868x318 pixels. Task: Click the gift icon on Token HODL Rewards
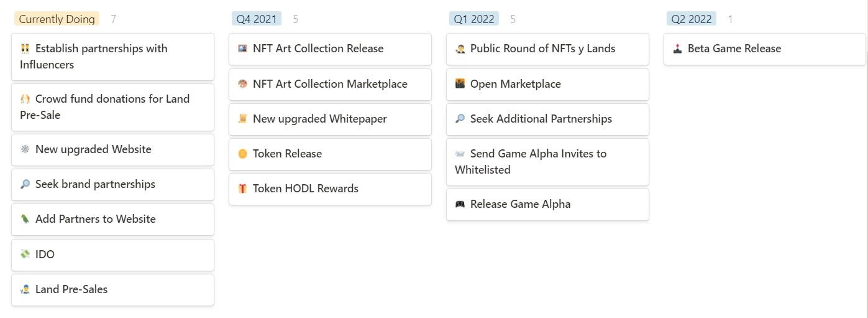(242, 189)
